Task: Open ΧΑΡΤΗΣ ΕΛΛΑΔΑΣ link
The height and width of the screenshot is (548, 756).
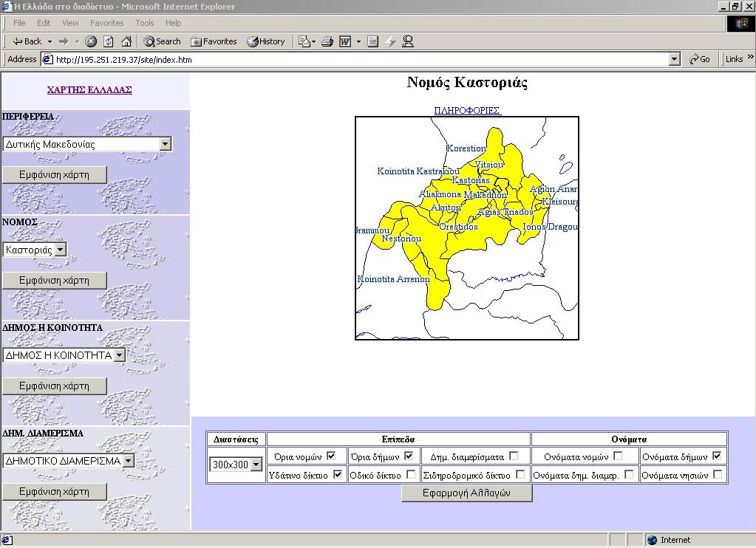Action: [89, 89]
